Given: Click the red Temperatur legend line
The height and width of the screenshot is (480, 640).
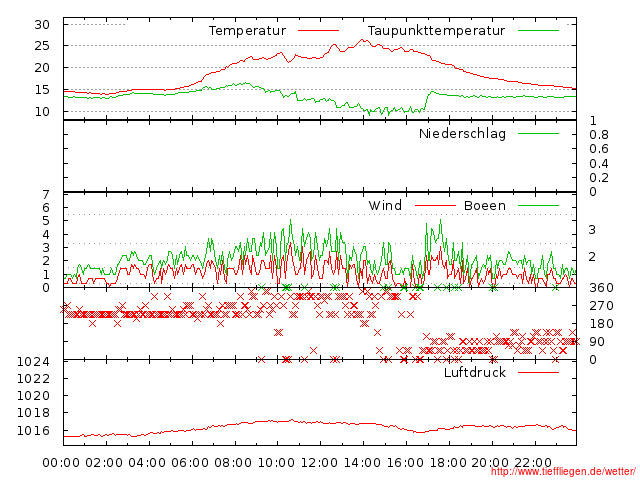Looking at the screenshot, I should pos(318,31).
